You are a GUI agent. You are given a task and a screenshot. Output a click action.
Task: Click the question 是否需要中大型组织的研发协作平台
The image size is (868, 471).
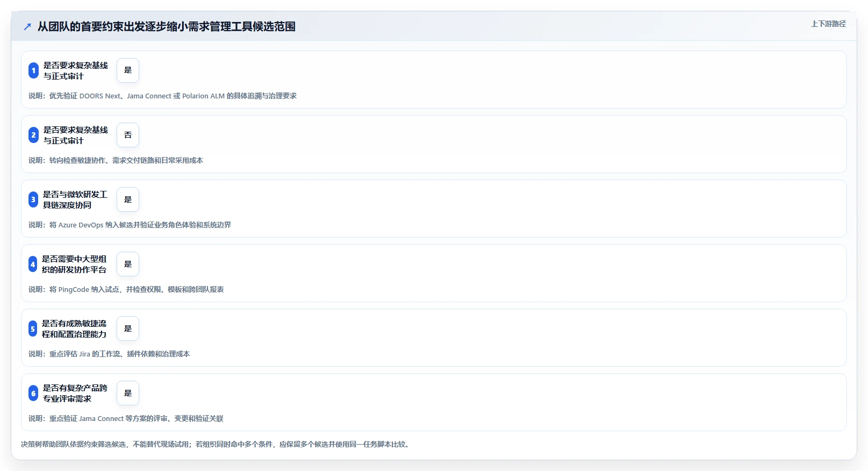coord(74,264)
